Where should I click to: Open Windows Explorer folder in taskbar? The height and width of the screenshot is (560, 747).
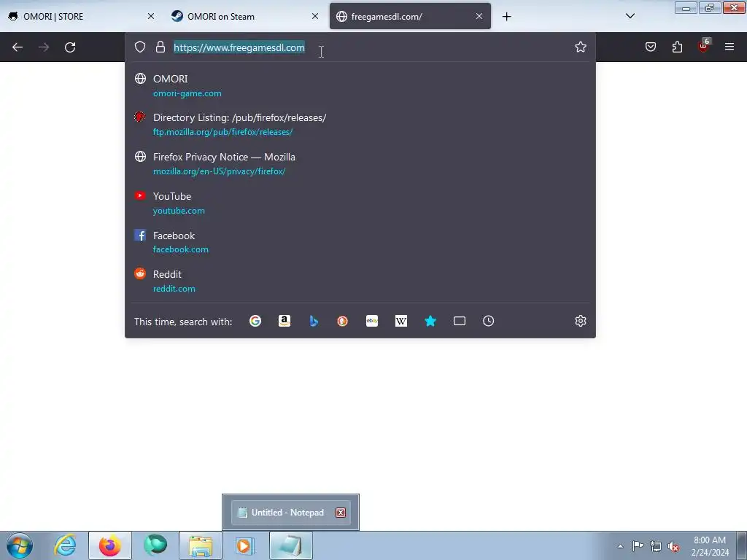pos(201,545)
